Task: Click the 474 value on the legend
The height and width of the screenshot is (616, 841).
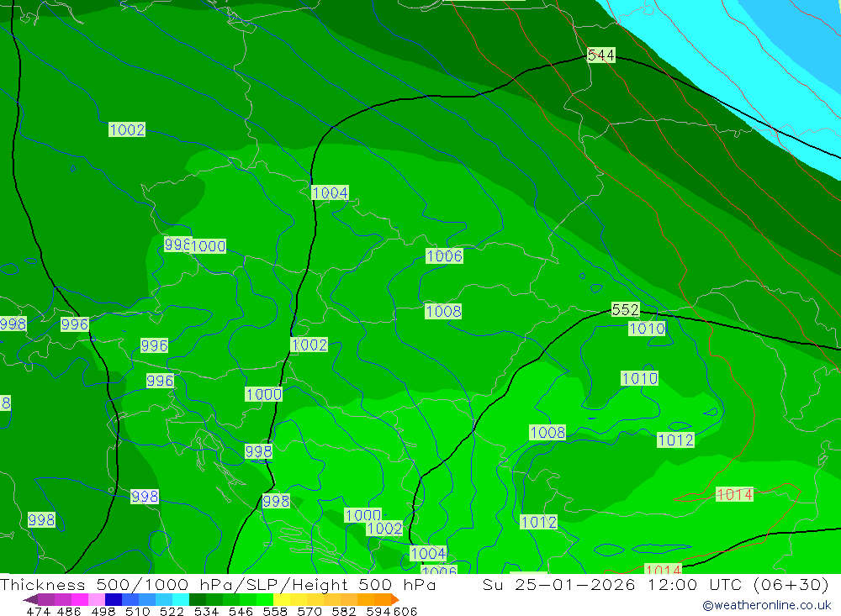Action: click(38, 611)
